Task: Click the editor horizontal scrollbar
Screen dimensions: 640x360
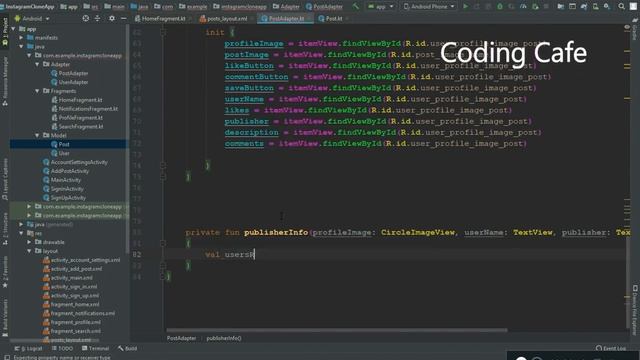Action: pyautogui.click(x=337, y=330)
